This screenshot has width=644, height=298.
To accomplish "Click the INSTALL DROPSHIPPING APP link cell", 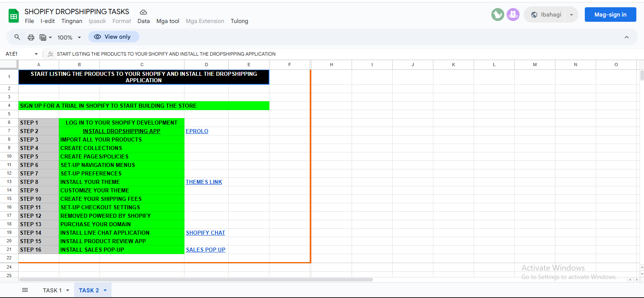I will [122, 131].
